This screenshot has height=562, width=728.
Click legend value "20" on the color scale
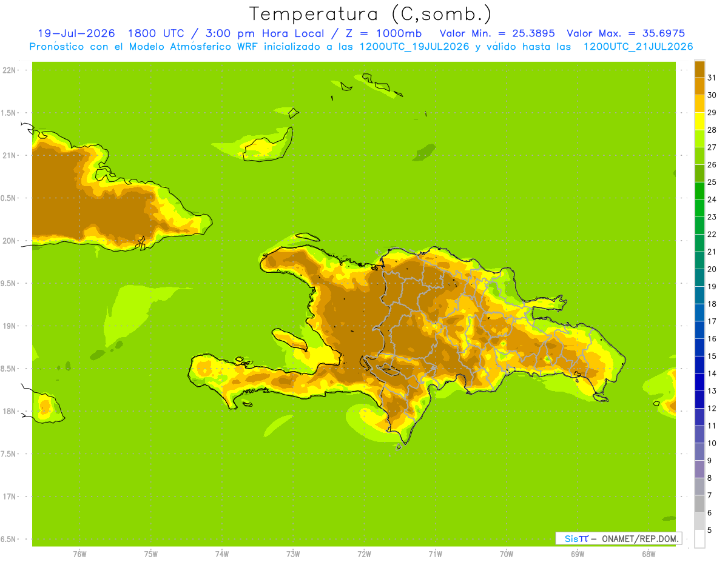pyautogui.click(x=712, y=269)
